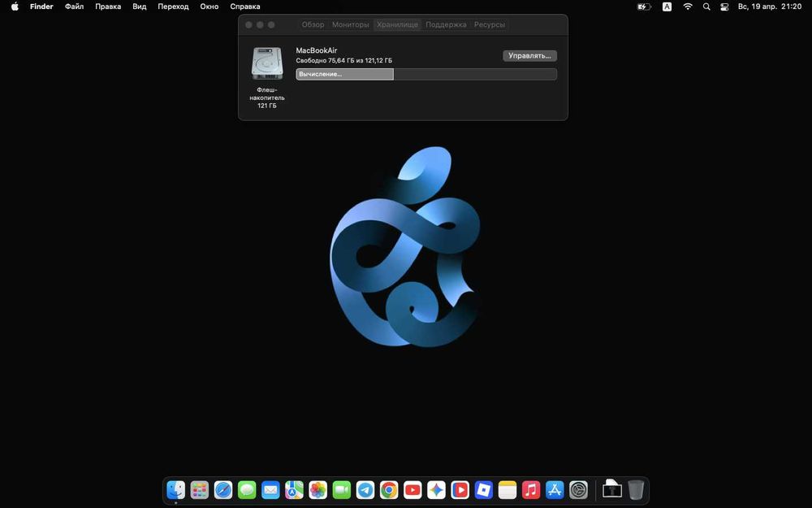Viewport: 812px width, 508px height.
Task: Open the Finder menu in the menu bar
Action: [41, 7]
